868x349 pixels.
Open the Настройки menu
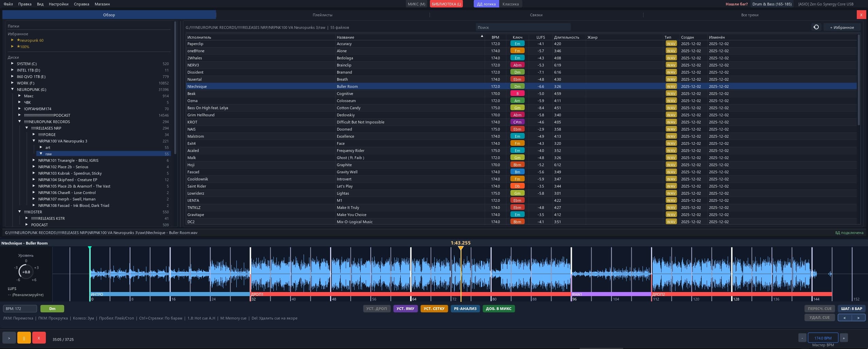(x=58, y=4)
